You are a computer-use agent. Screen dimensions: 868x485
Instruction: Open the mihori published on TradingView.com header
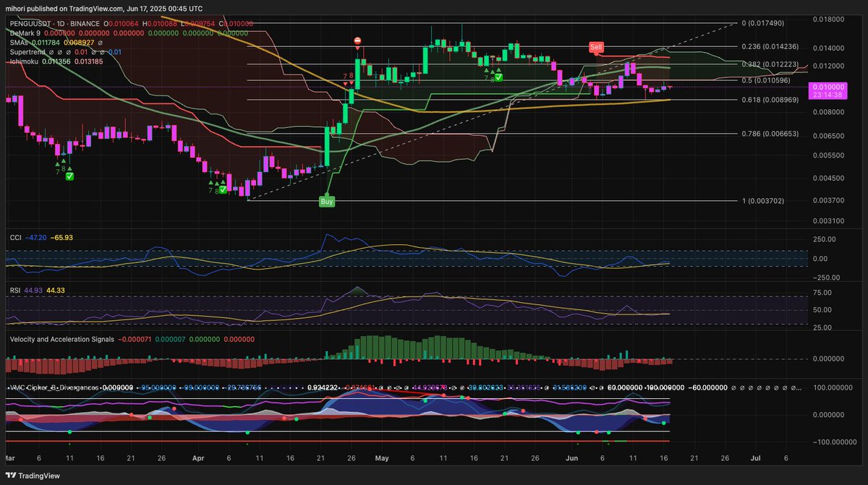[x=106, y=9]
